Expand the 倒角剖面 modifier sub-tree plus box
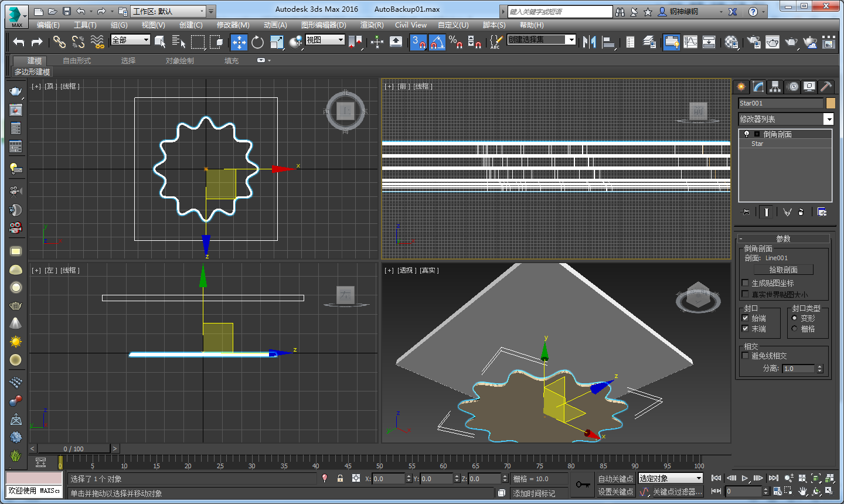844x504 pixels. pos(757,134)
